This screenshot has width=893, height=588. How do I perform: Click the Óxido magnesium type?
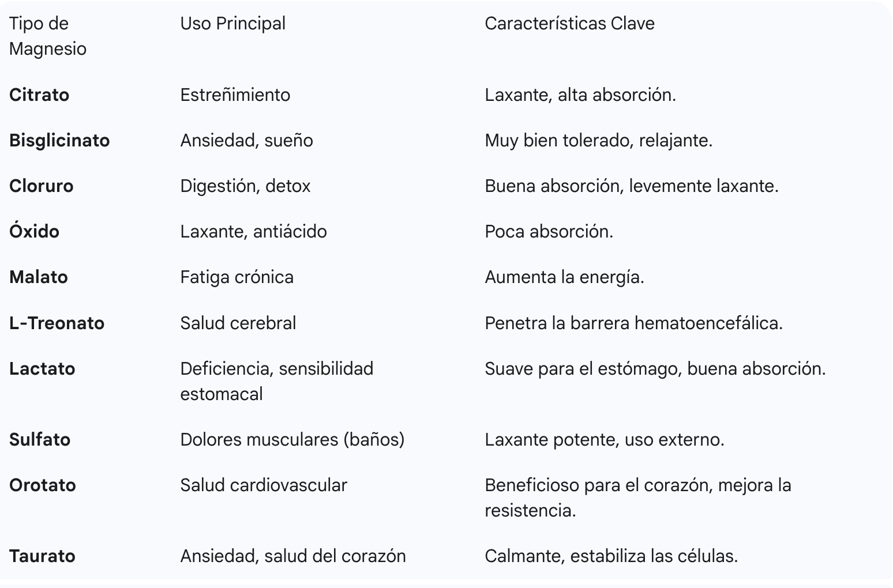(34, 231)
